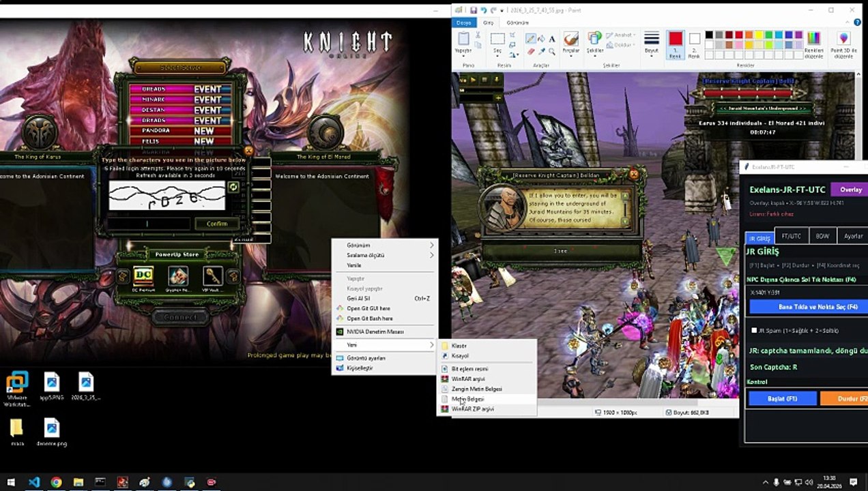
Task: Select the 2. Renk white color box
Action: [x=694, y=46]
